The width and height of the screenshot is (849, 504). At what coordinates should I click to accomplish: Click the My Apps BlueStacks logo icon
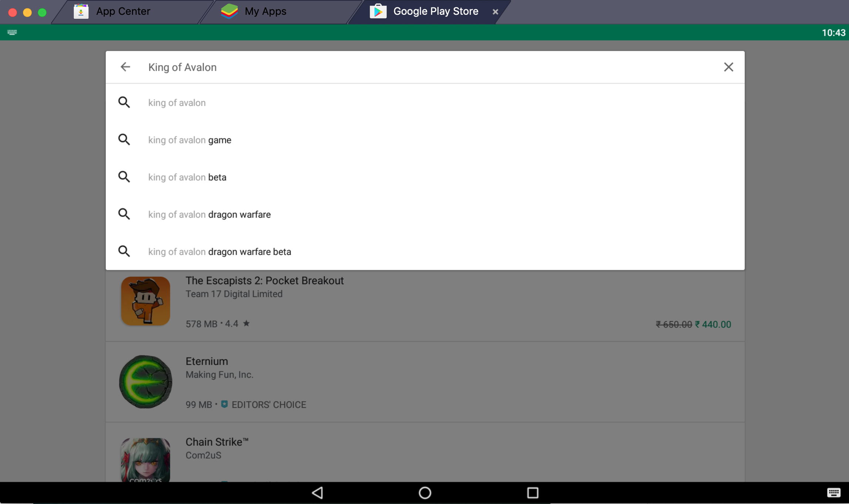(x=229, y=11)
